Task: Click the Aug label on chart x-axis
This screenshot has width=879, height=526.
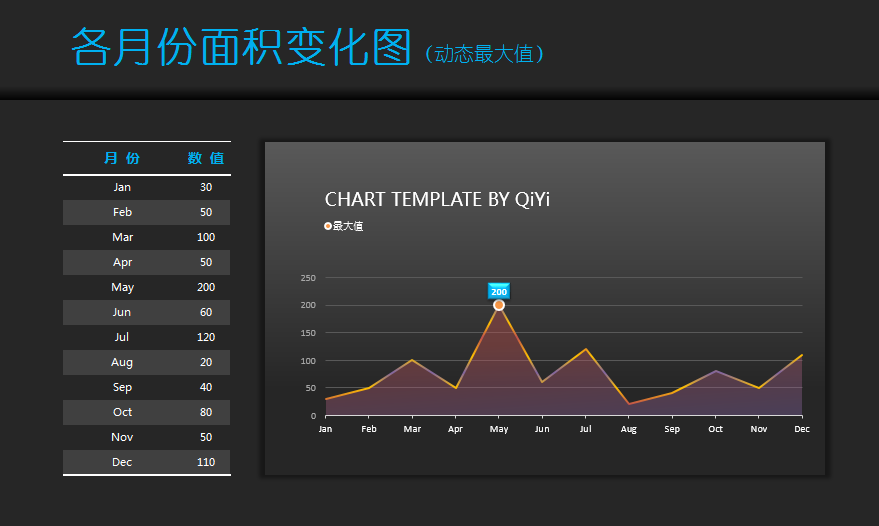Action: (628, 430)
